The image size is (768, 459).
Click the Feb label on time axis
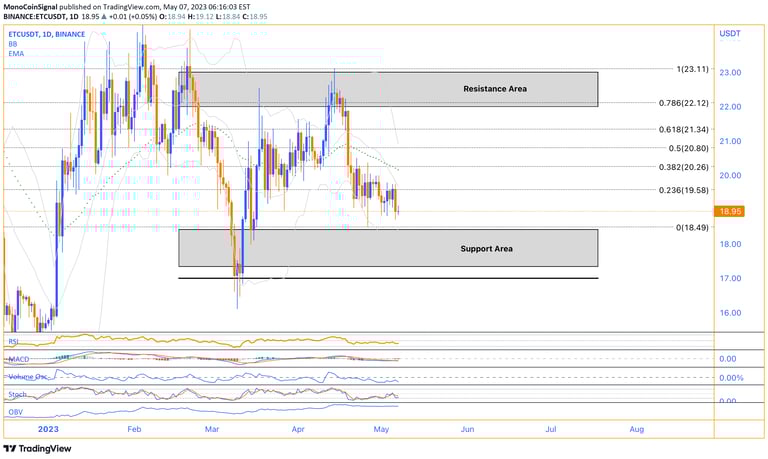[x=134, y=429]
